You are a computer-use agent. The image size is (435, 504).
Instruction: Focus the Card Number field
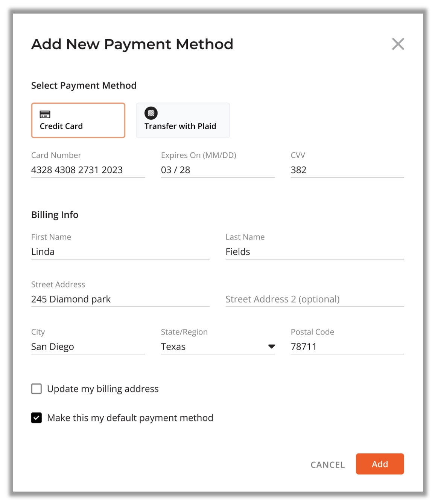coord(88,170)
